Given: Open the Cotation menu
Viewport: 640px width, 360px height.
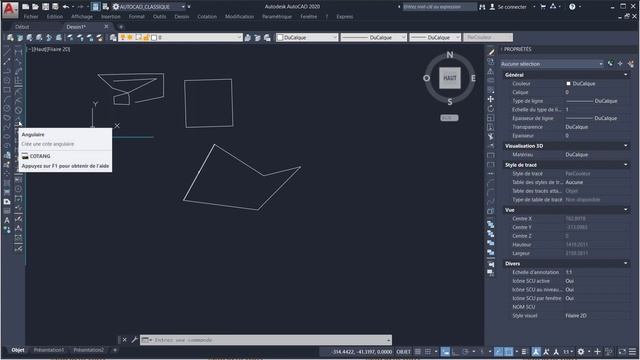Looking at the screenshot, I should tap(207, 17).
